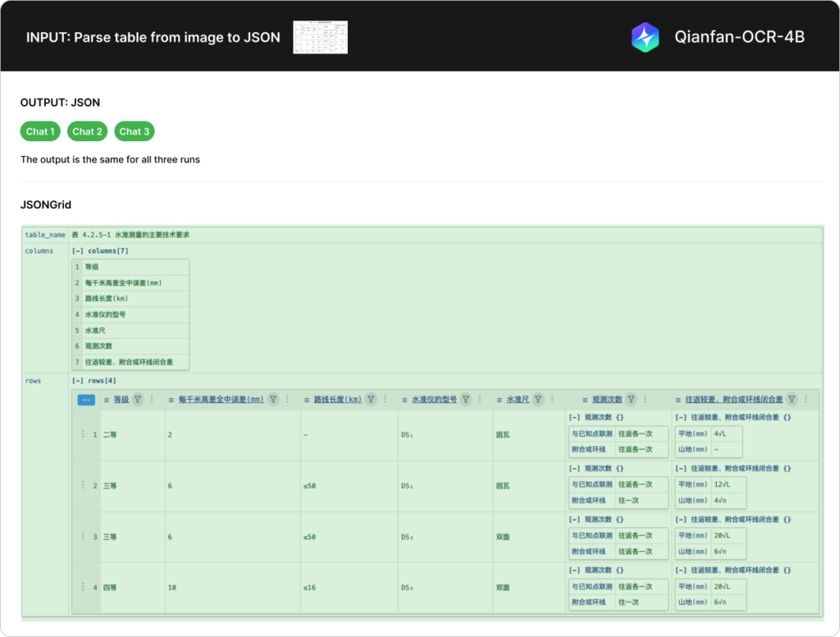Collapse the rows[4] array
This screenshot has width=840, height=637.
pyautogui.click(x=77, y=381)
